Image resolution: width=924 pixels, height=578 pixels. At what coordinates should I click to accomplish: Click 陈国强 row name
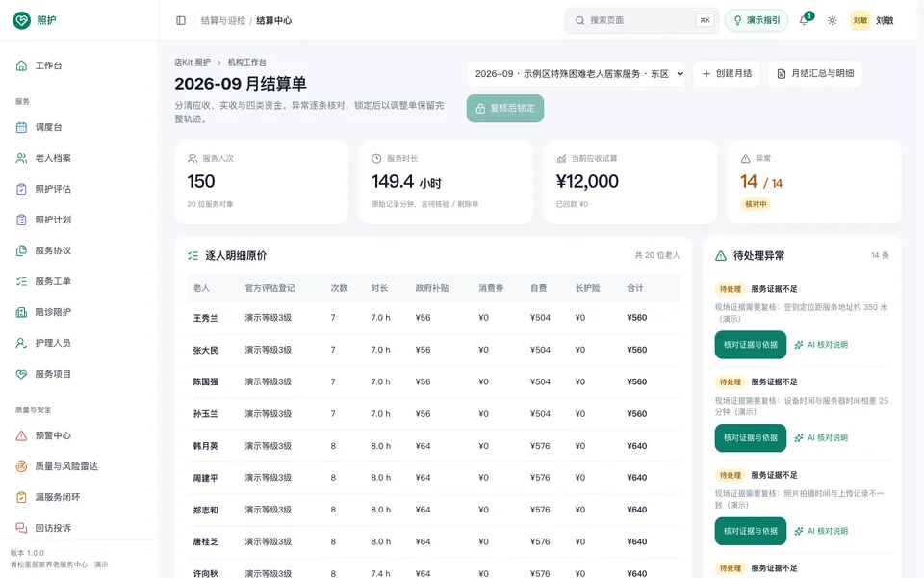point(206,382)
